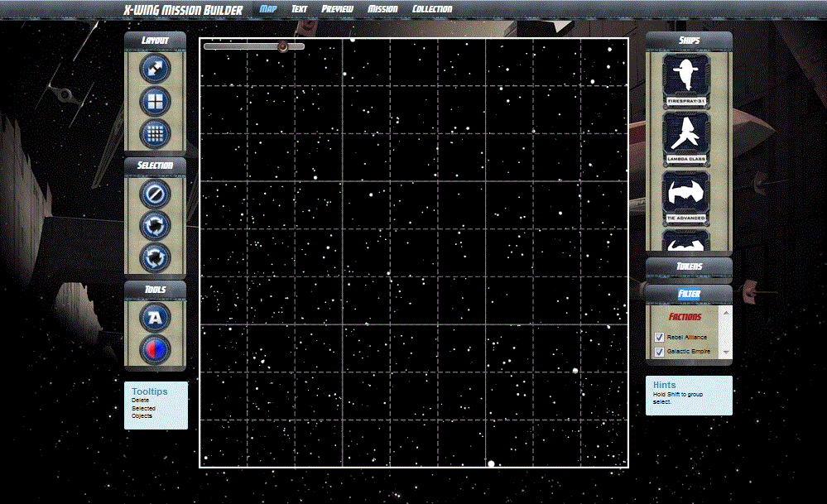Uncheck the Galactic Empire faction checkbox

coord(659,351)
